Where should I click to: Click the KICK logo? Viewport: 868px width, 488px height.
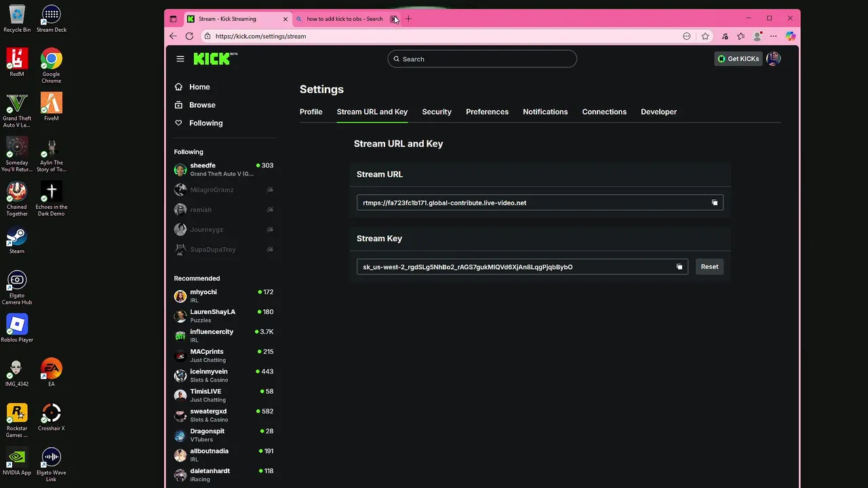216,59
